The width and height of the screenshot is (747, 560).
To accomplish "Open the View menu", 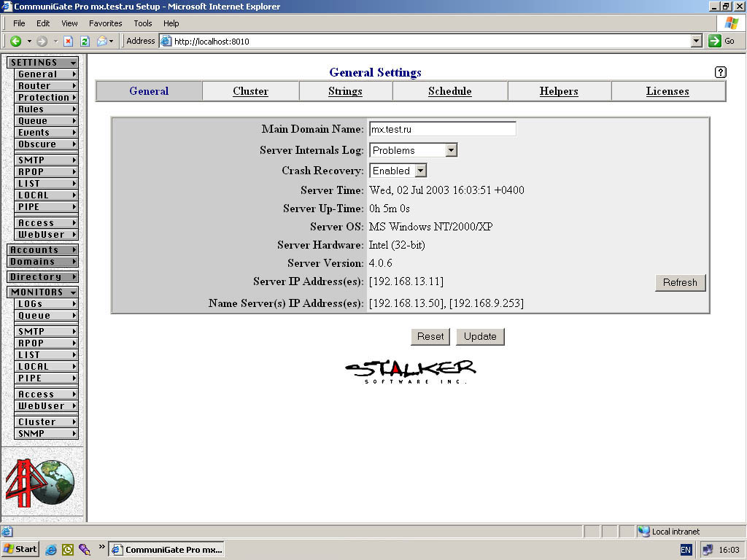I will (69, 23).
